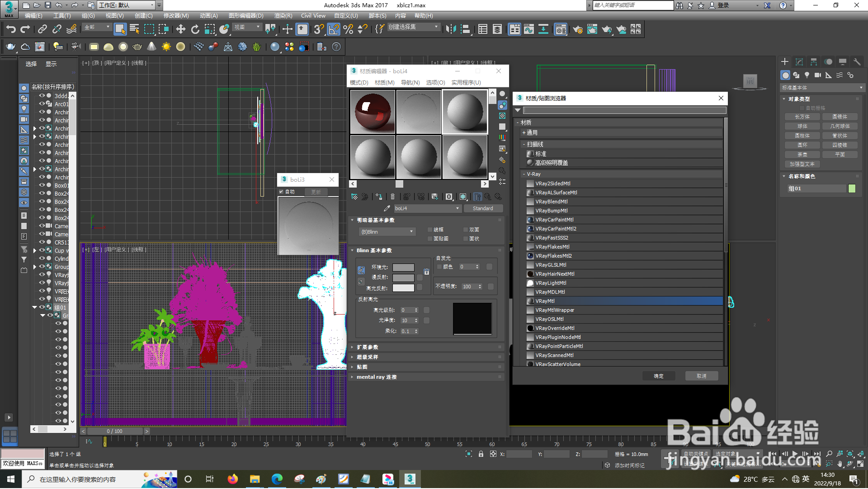Screen dimensions: 868x489
Task: Click the 确定 button in material browser
Action: pyautogui.click(x=659, y=376)
